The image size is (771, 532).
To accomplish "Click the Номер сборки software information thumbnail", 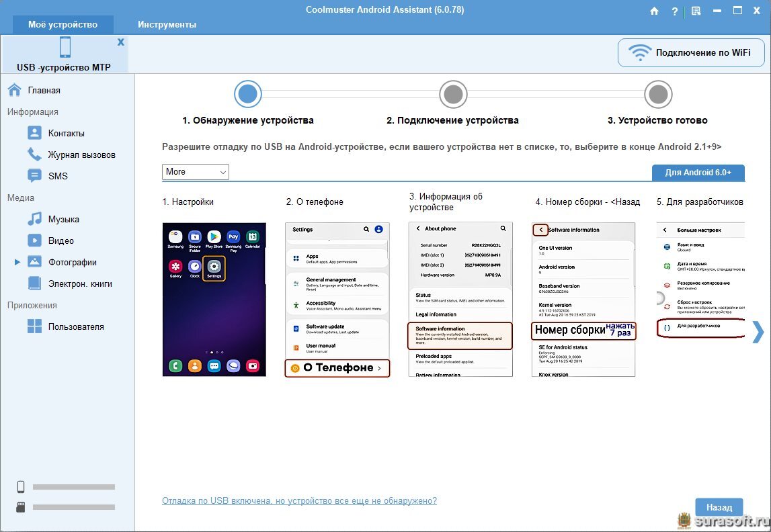I will point(583,300).
